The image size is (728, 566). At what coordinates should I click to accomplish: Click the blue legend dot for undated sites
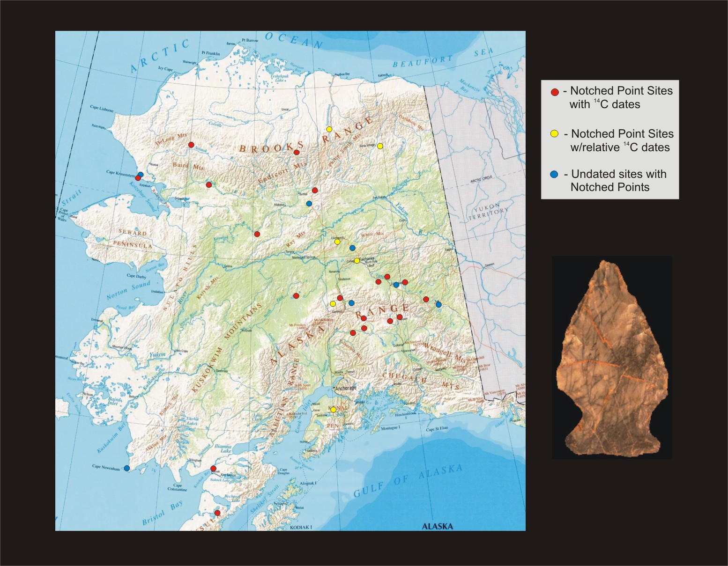click(x=554, y=174)
